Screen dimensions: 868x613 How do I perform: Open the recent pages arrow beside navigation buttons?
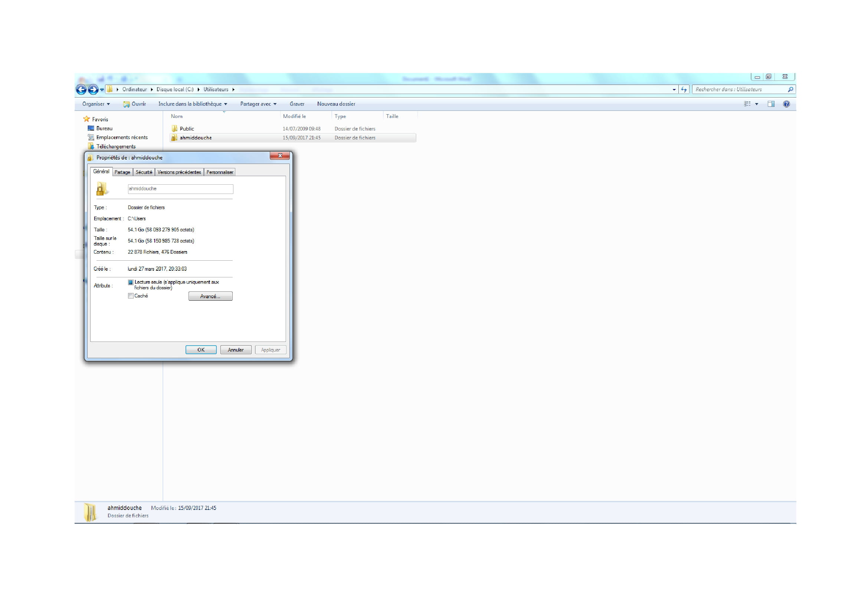pos(102,90)
